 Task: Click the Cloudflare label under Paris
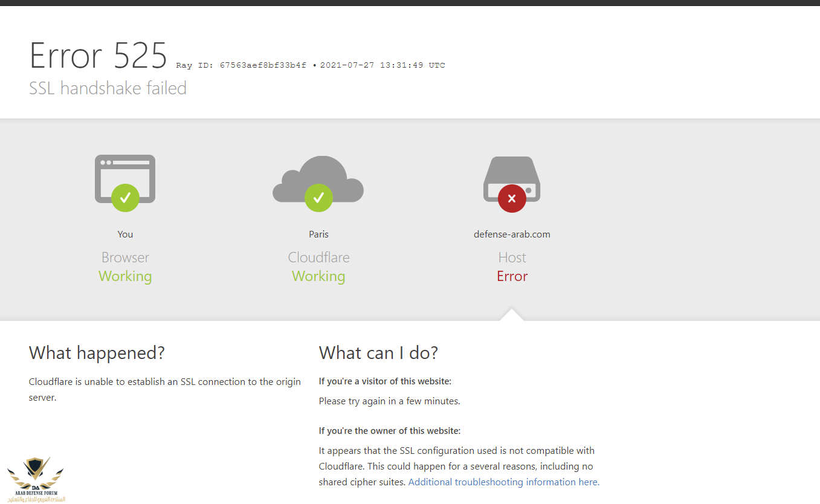click(318, 257)
